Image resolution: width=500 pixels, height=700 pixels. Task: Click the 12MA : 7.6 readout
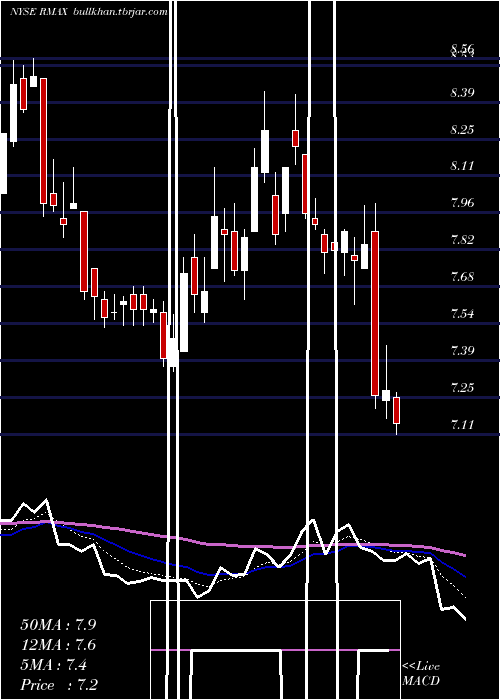point(58,645)
